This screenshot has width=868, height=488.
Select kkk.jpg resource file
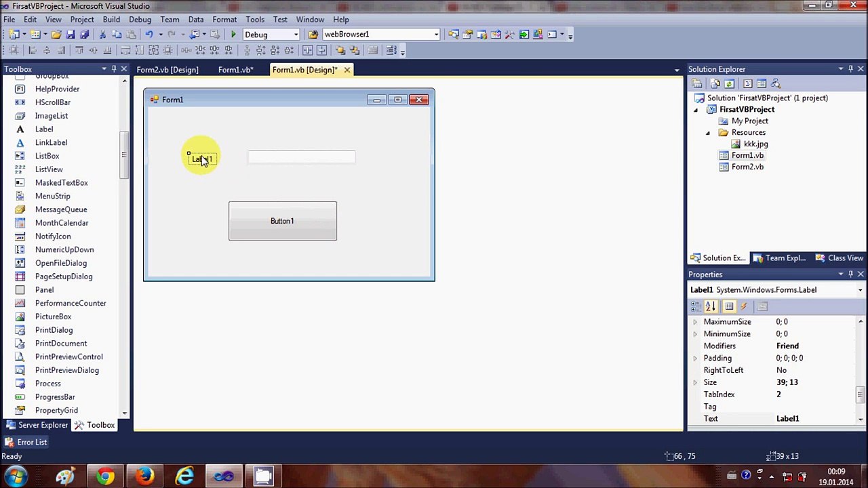click(x=755, y=144)
